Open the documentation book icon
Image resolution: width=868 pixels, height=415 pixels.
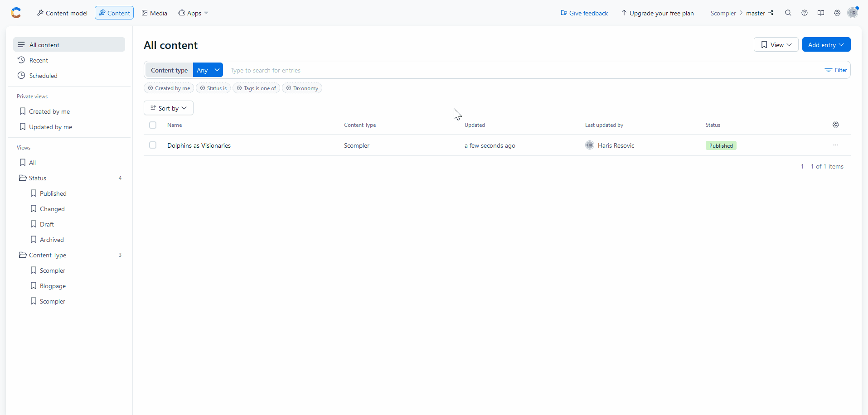tap(821, 13)
